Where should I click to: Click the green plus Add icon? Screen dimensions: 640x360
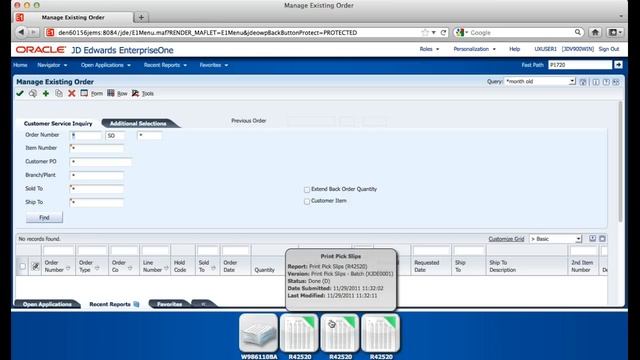pos(46,93)
